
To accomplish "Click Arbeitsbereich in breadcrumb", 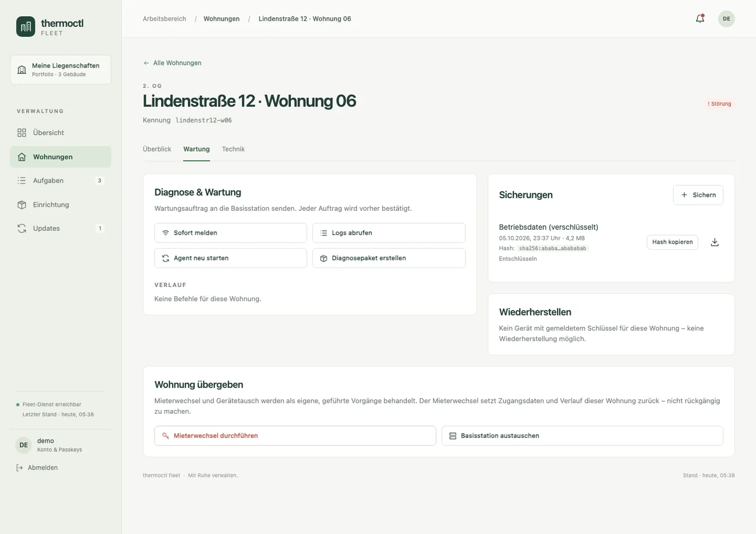I will point(165,19).
